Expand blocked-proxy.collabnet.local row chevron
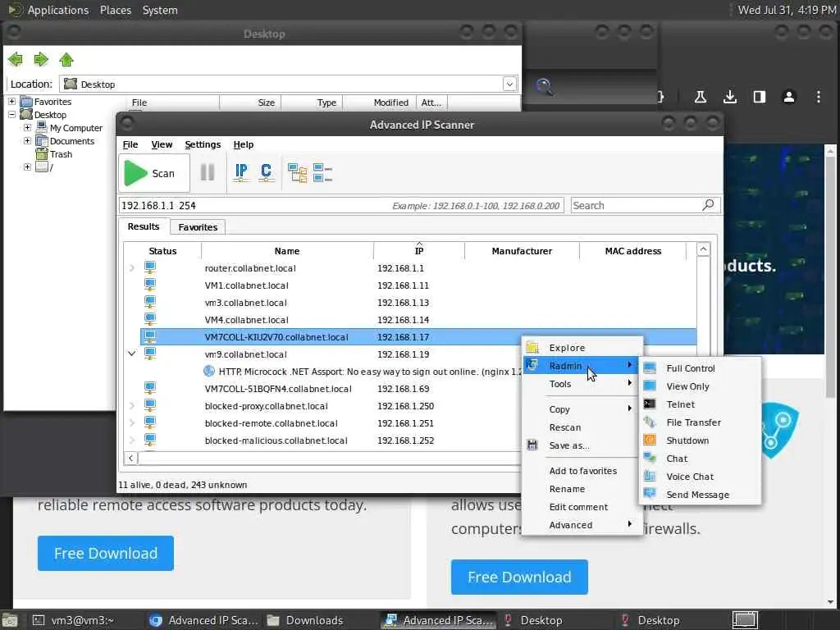 pos(132,405)
